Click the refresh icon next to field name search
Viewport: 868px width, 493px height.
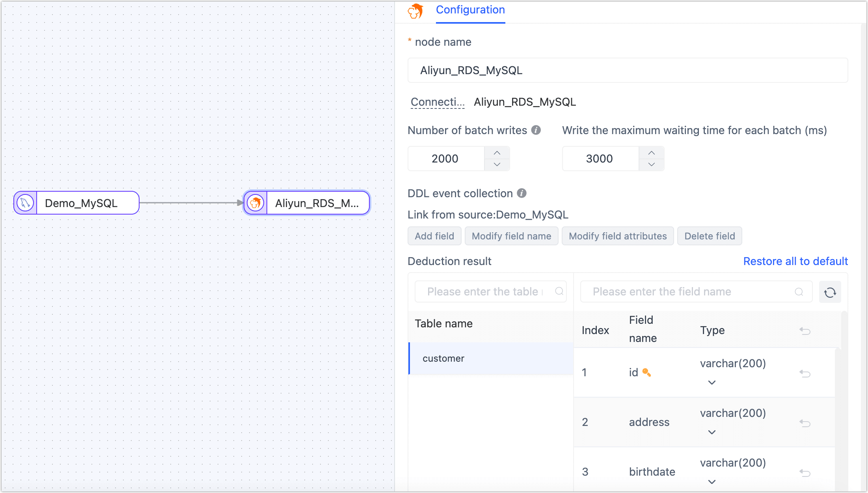tap(831, 292)
